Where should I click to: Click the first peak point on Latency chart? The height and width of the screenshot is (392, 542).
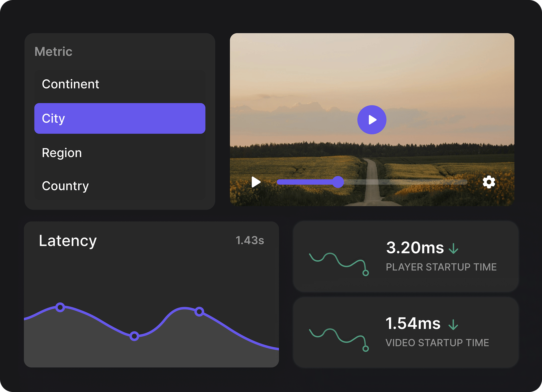click(60, 307)
